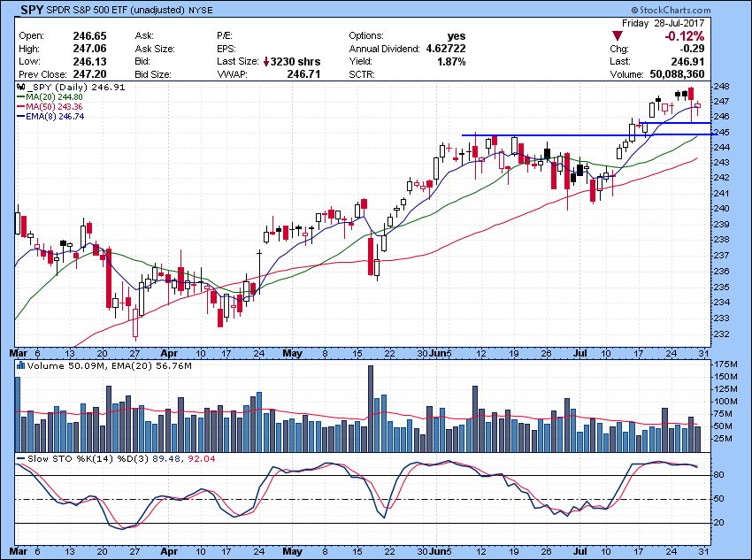Click the StockCharts.com copyright label
Image resolution: width=752 pixels, height=560 pixels.
click(x=671, y=10)
